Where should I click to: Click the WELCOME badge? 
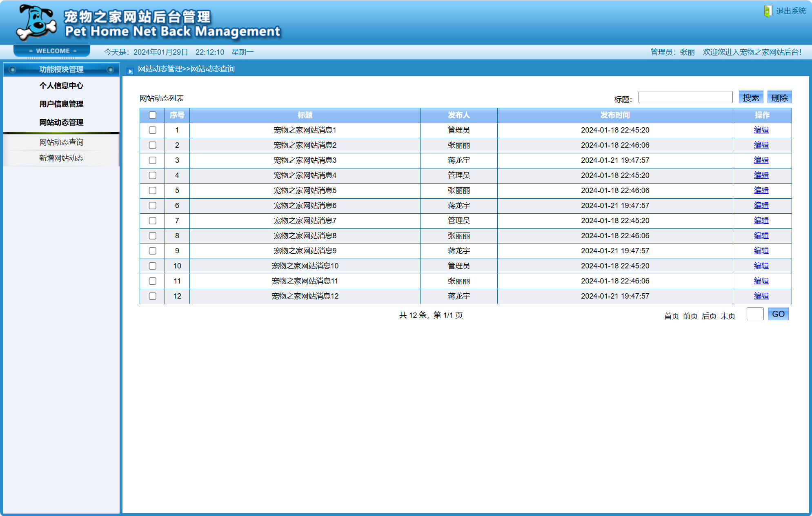(x=52, y=51)
